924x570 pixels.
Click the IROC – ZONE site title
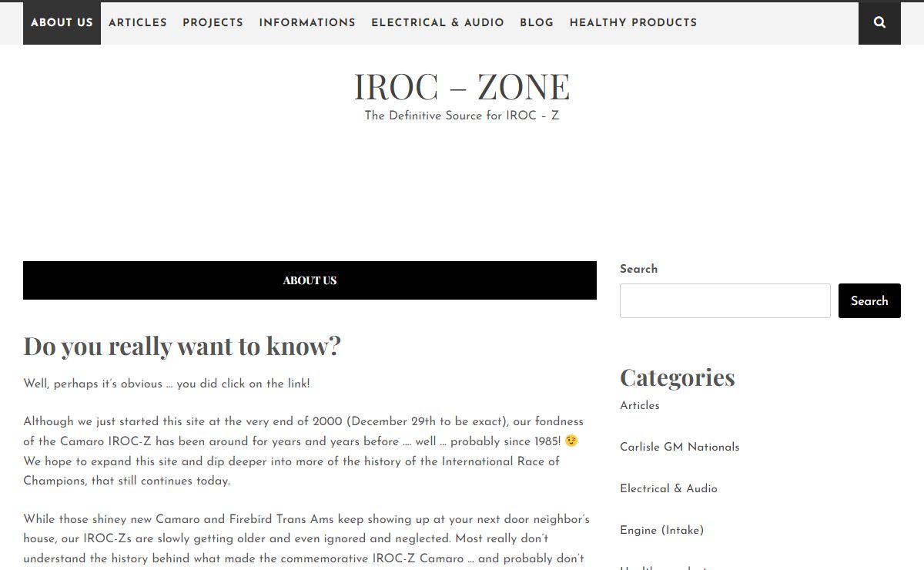462,86
